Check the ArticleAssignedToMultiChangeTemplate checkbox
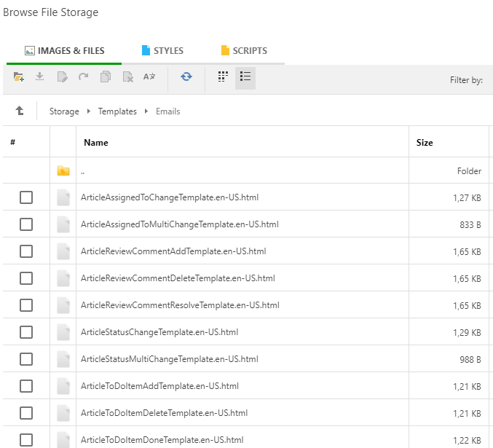The width and height of the screenshot is (493, 448). [x=26, y=224]
